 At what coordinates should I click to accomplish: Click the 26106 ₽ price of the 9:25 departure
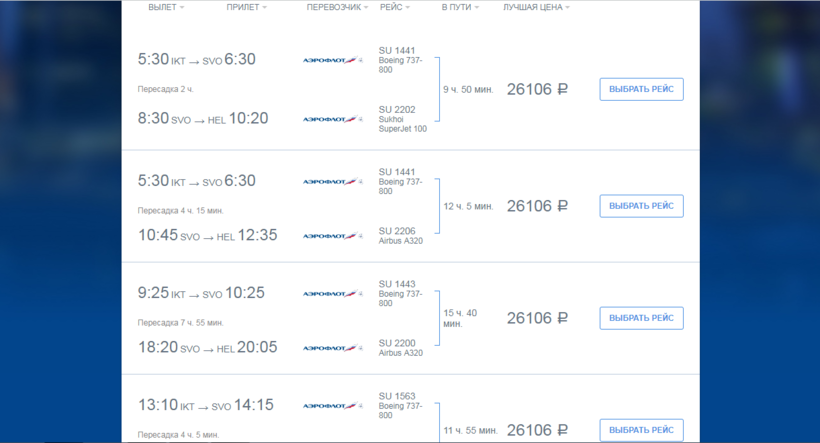(537, 318)
